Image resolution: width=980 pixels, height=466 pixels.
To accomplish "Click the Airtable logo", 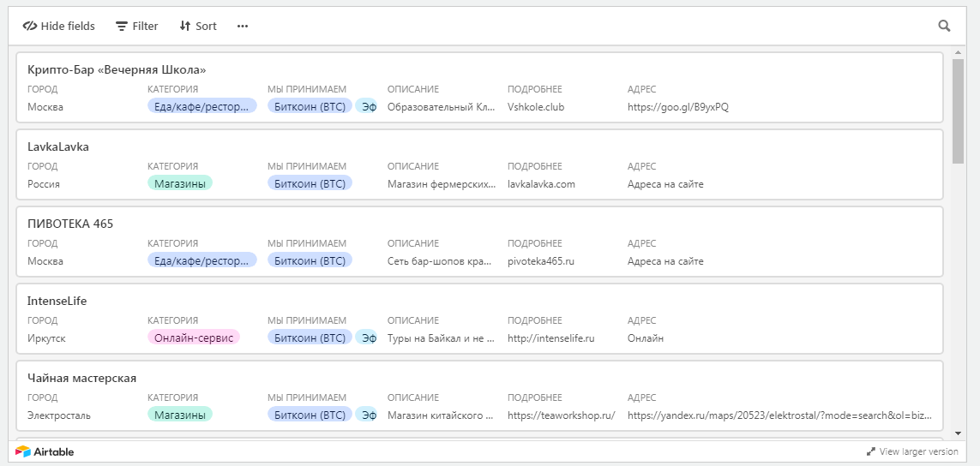I will [x=45, y=451].
